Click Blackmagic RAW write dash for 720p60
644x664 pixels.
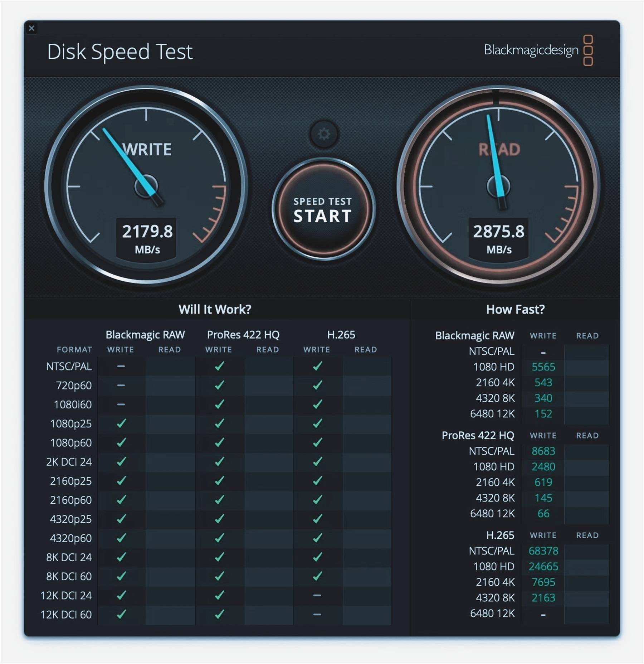tap(121, 386)
